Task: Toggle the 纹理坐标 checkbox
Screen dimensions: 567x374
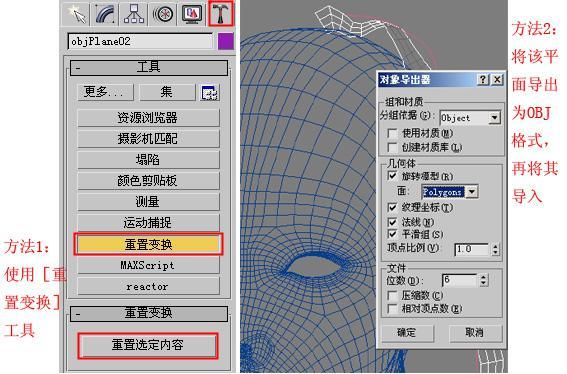Action: 392,208
